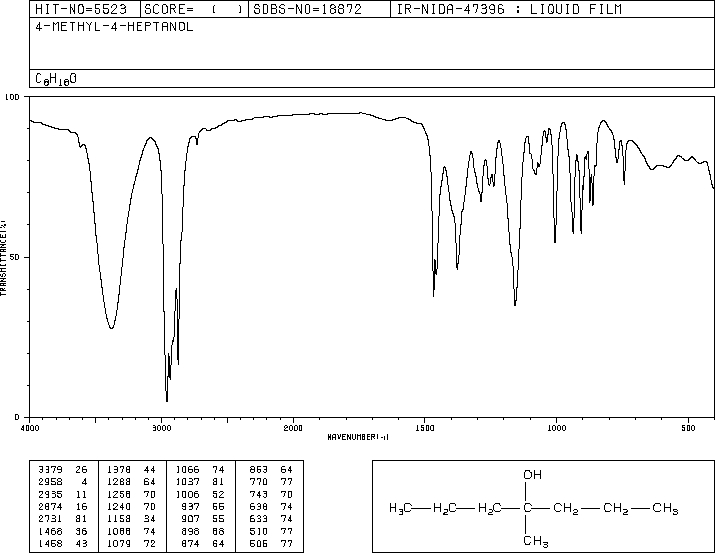Click the 2958 peak entry in the table
The height and width of the screenshot is (553, 715).
tap(63, 482)
